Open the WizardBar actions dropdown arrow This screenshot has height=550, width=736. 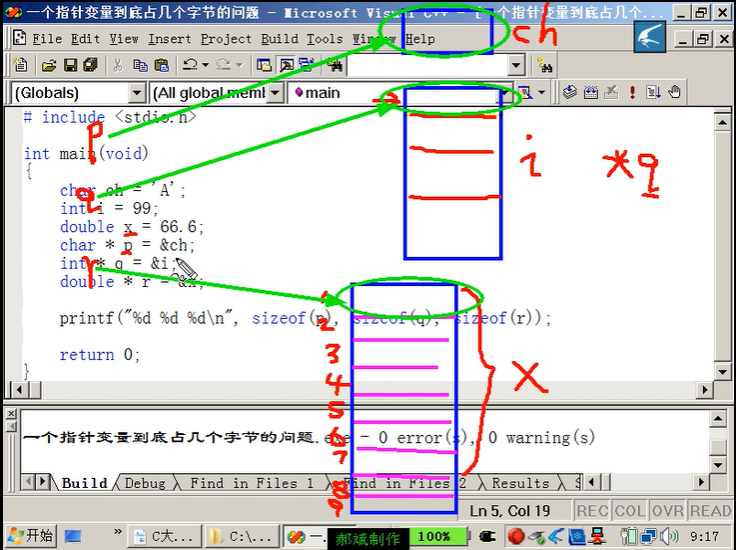[x=541, y=92]
